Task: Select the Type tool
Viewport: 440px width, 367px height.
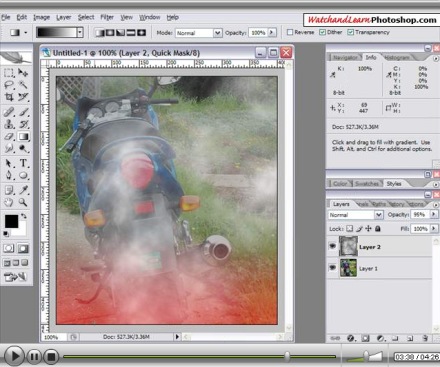Action: coord(23,163)
